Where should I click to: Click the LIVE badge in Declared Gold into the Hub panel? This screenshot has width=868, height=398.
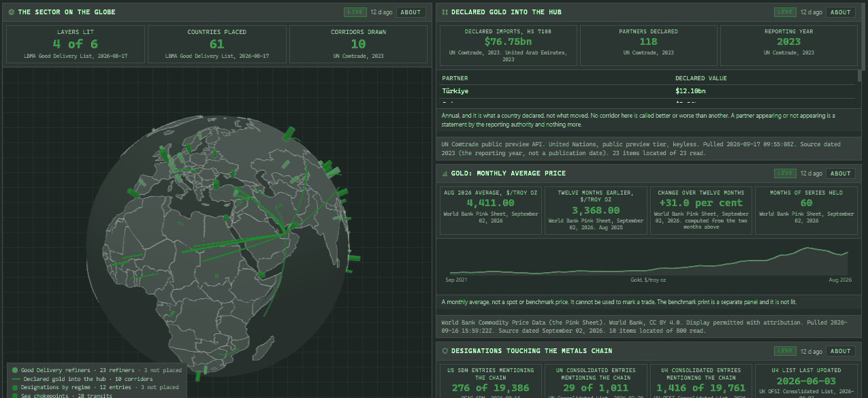[x=785, y=12]
